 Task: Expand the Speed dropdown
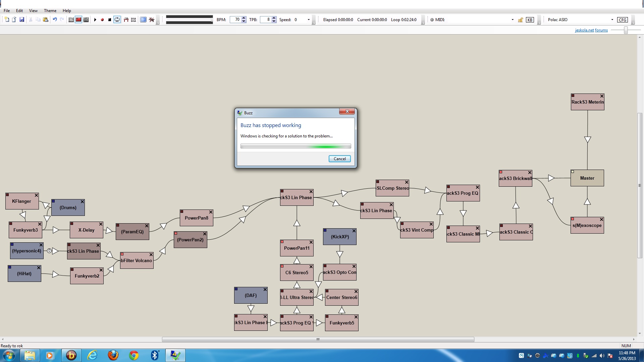[x=309, y=20]
